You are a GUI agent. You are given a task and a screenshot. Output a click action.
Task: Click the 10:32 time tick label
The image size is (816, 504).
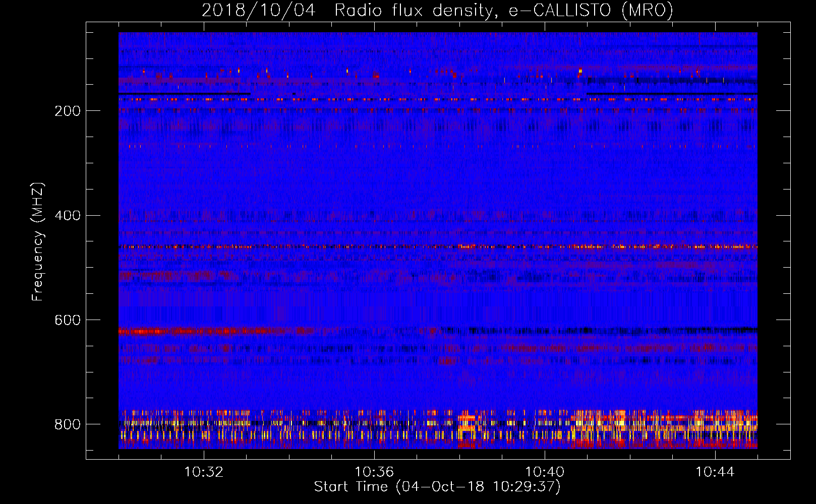pos(204,472)
